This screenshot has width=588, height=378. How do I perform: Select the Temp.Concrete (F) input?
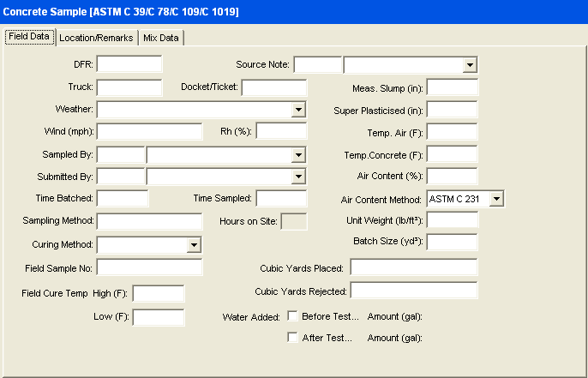(x=453, y=154)
